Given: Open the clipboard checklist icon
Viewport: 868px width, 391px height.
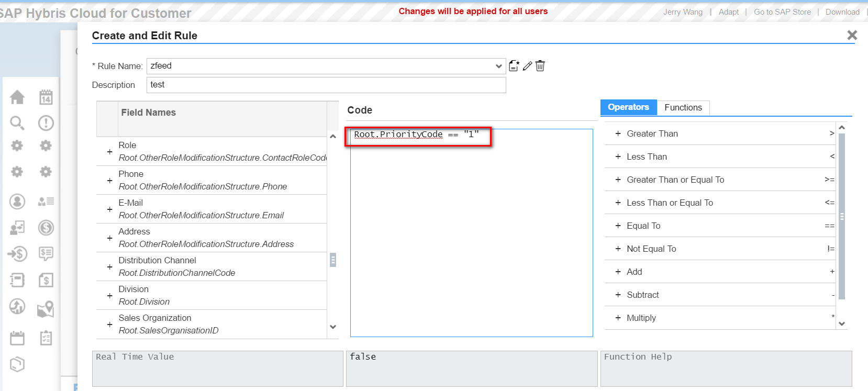Looking at the screenshot, I should pos(46,338).
